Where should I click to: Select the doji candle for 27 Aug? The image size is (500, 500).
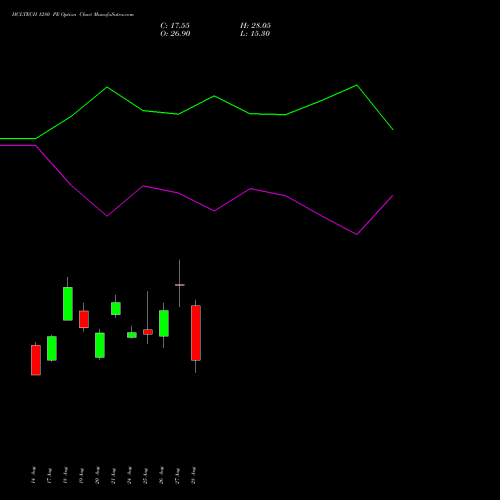180,285
